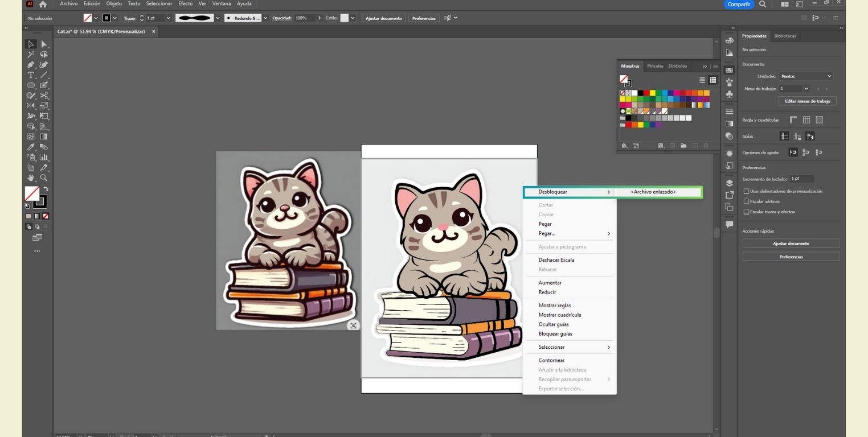Open the Estilos graphic style dropdown
Viewport: 868px width, 437px height.
point(353,18)
